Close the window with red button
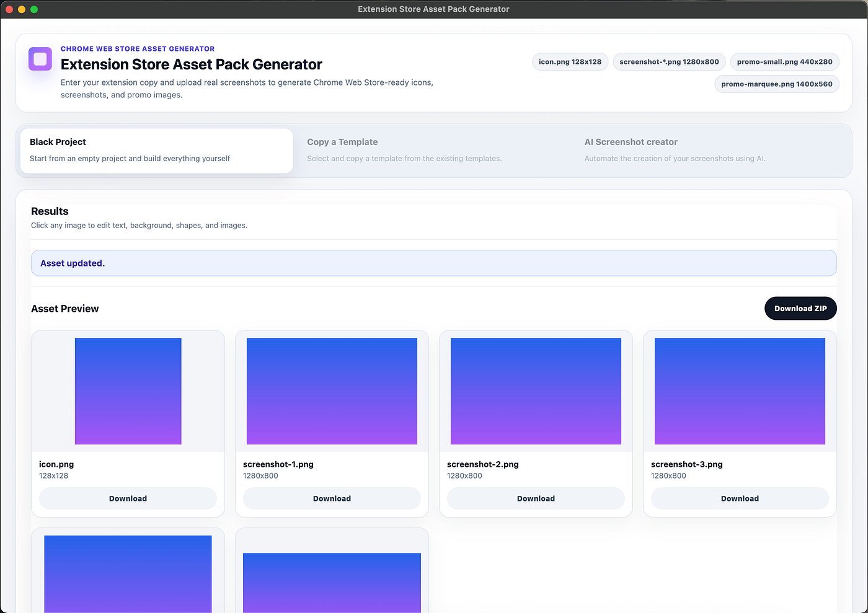The height and width of the screenshot is (613, 868). pyautogui.click(x=9, y=9)
